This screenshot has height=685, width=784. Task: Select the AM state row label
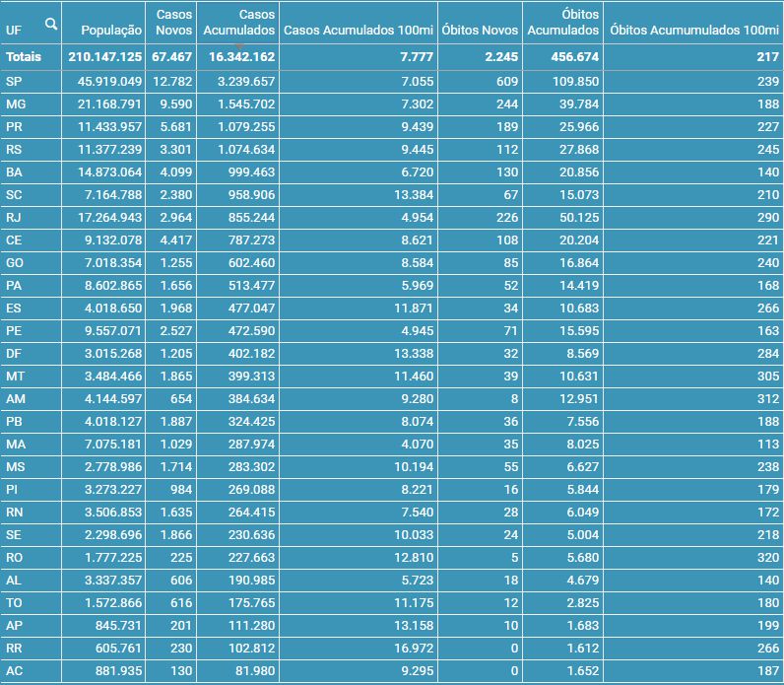pyautogui.click(x=16, y=398)
